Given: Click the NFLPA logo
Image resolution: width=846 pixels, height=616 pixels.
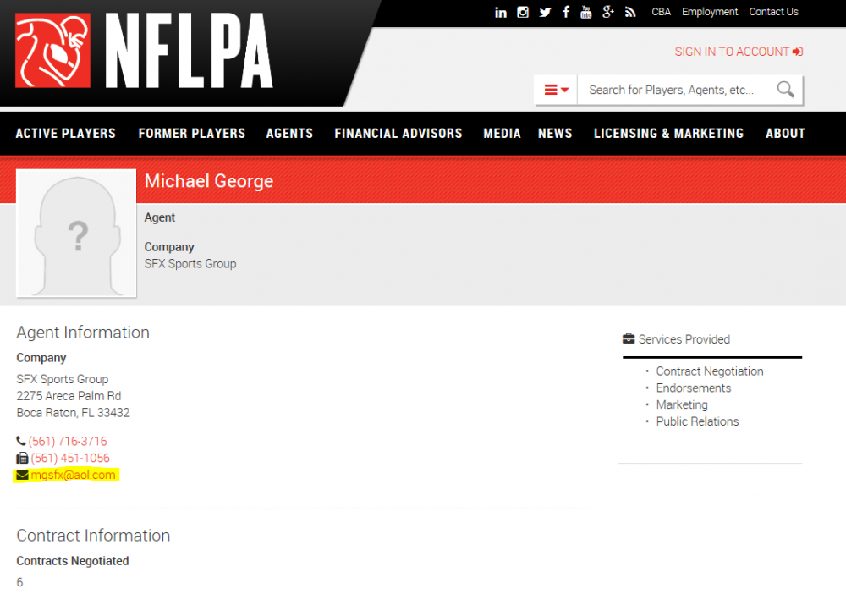Looking at the screenshot, I should click(x=144, y=51).
